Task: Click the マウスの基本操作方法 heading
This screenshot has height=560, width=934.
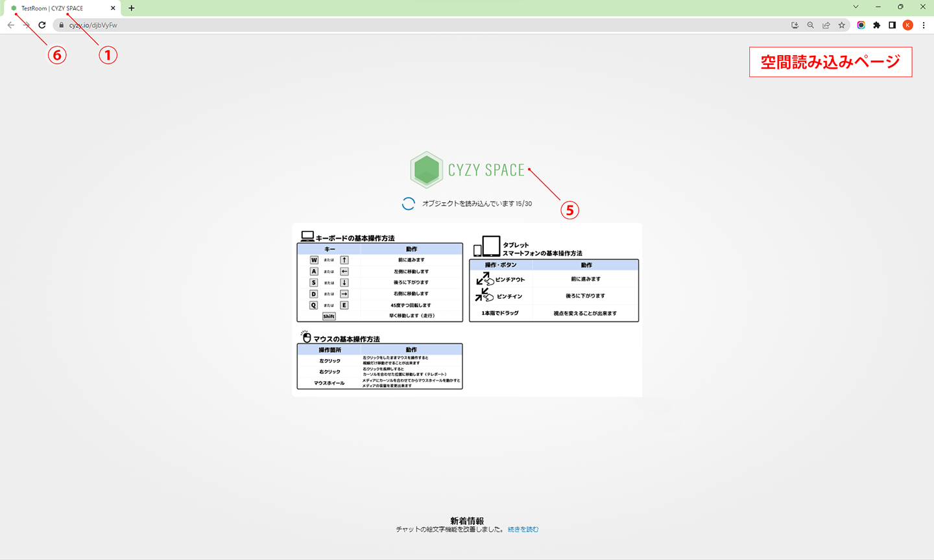Action: tap(346, 340)
